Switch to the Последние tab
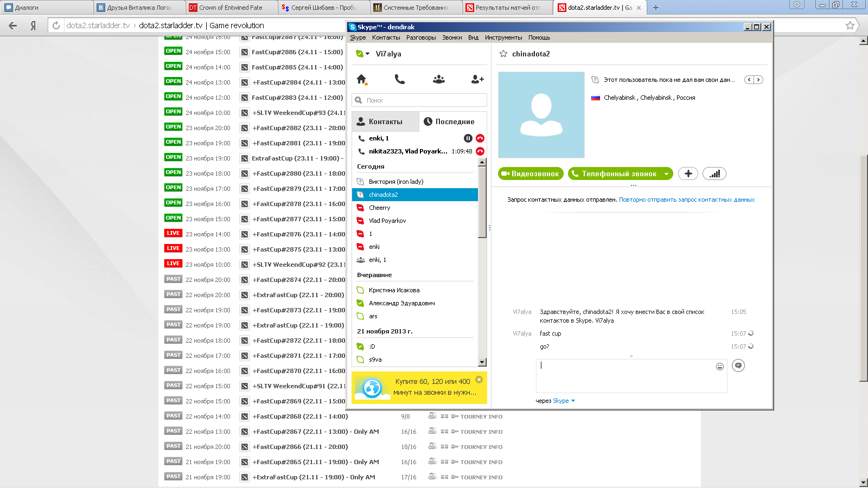The width and height of the screenshot is (868, 488). pyautogui.click(x=453, y=121)
